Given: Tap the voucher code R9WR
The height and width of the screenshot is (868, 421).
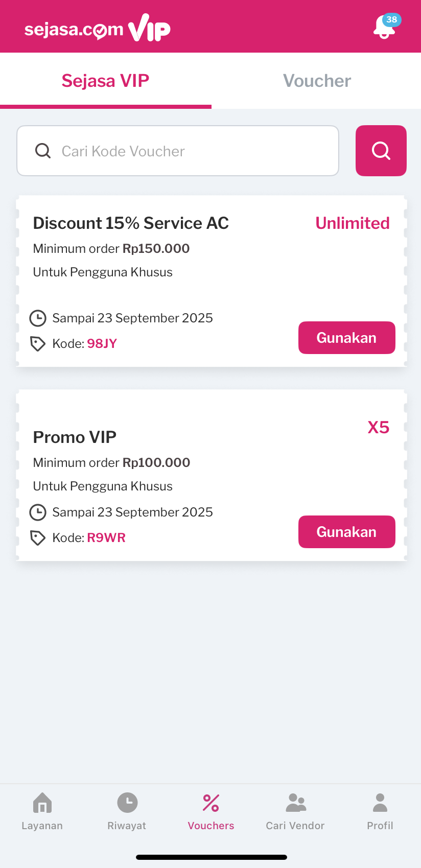Looking at the screenshot, I should click(x=106, y=537).
